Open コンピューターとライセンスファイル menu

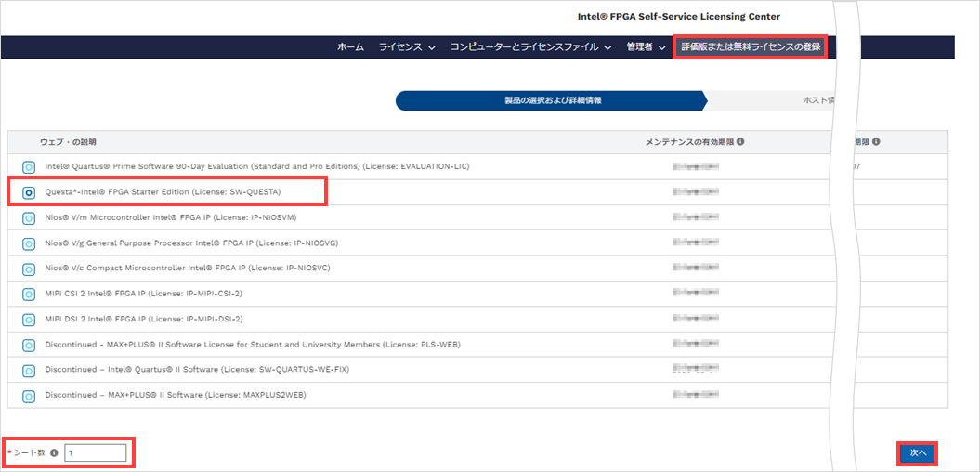(x=525, y=47)
